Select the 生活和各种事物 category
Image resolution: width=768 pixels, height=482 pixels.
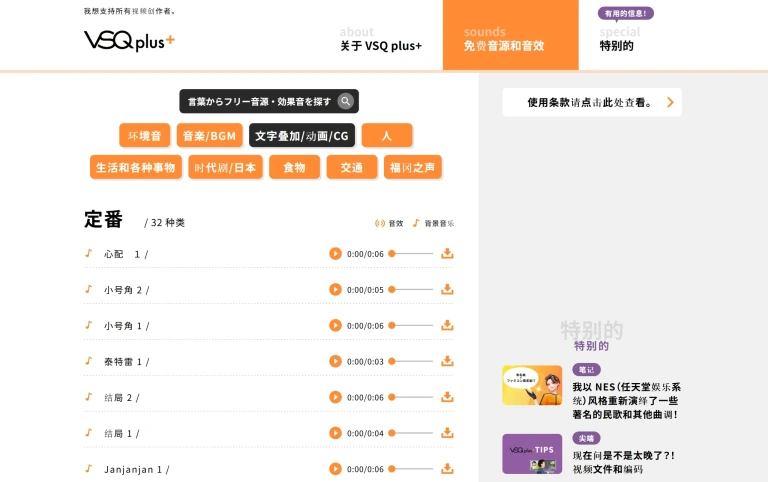pos(136,168)
